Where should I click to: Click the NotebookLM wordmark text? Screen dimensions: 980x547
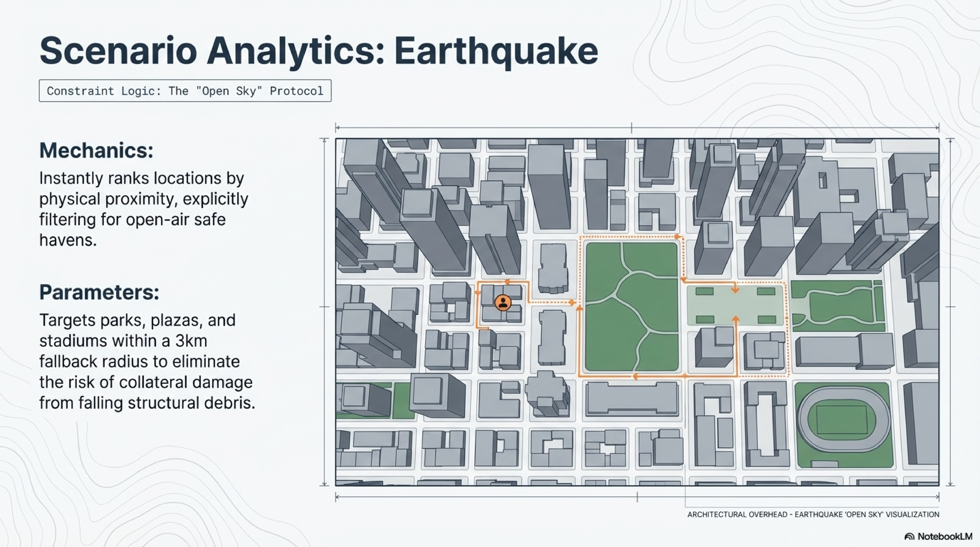tap(945, 537)
